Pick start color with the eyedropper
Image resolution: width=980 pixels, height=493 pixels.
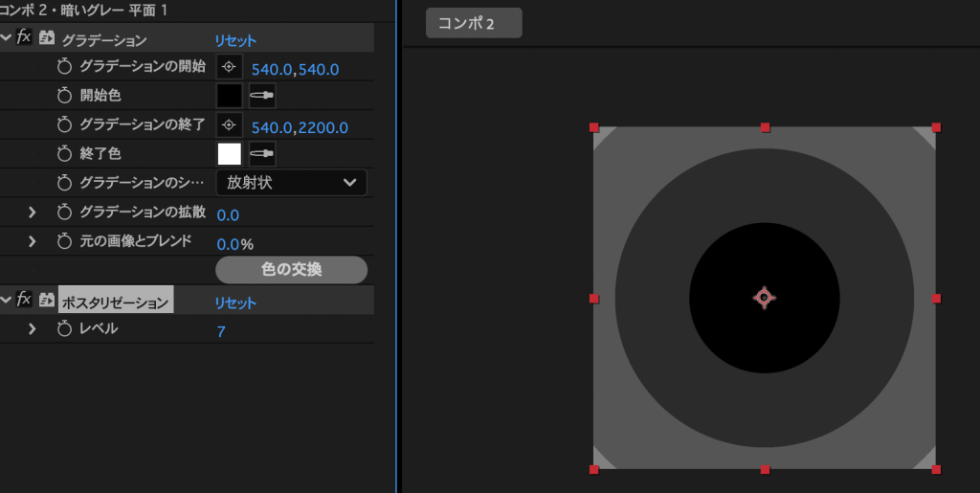click(261, 96)
